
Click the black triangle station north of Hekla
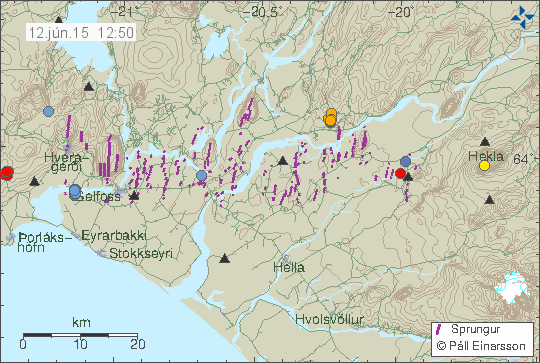[x=485, y=142]
